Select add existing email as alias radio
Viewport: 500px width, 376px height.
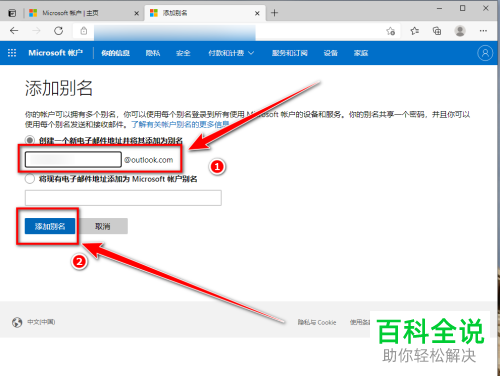pyautogui.click(x=30, y=179)
